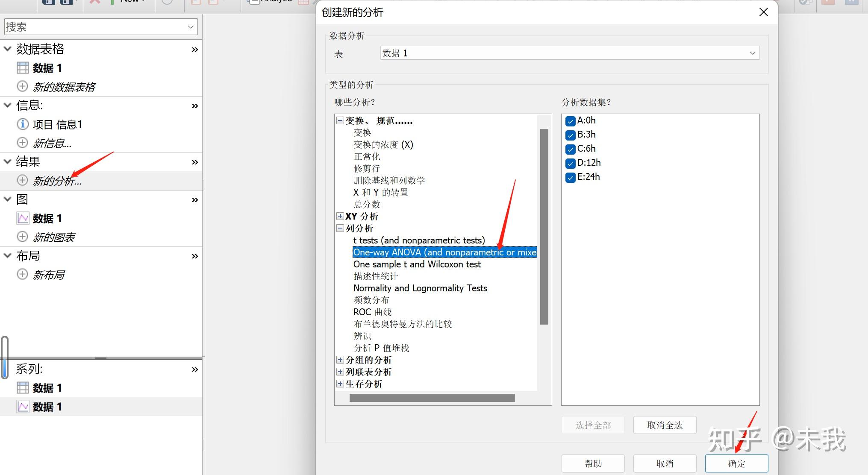Select the 数据 1 table icon under 系列
This screenshot has width=868, height=475.
click(23, 387)
